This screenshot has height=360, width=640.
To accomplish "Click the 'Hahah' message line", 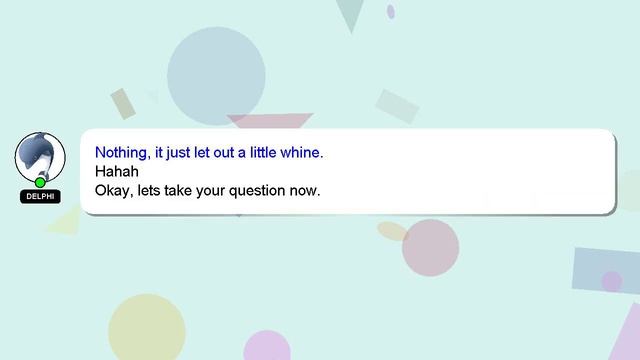I will [117, 171].
